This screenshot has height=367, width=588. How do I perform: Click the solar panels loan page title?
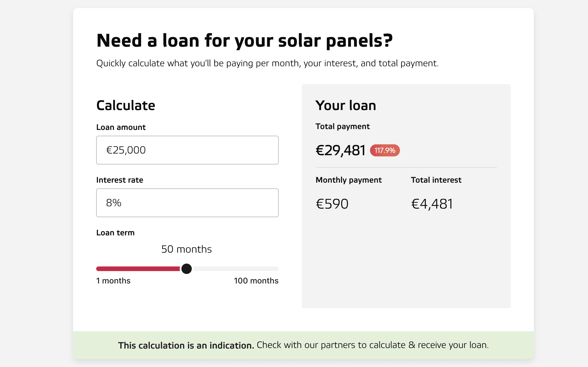point(245,41)
